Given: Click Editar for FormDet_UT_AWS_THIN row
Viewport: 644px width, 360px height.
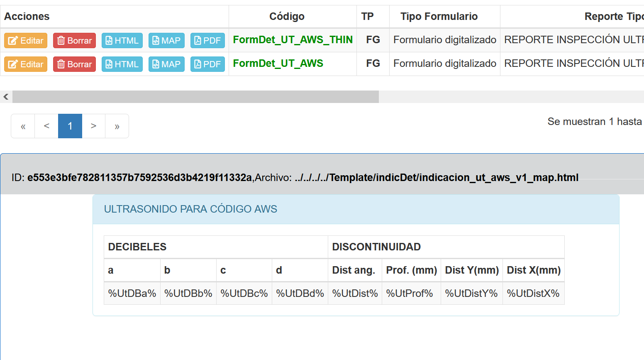Looking at the screenshot, I should pyautogui.click(x=26, y=41).
